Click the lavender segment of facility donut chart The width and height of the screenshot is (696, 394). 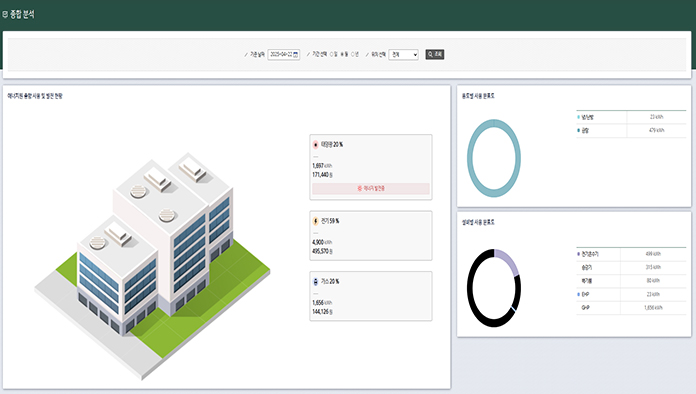pyautogui.click(x=508, y=260)
